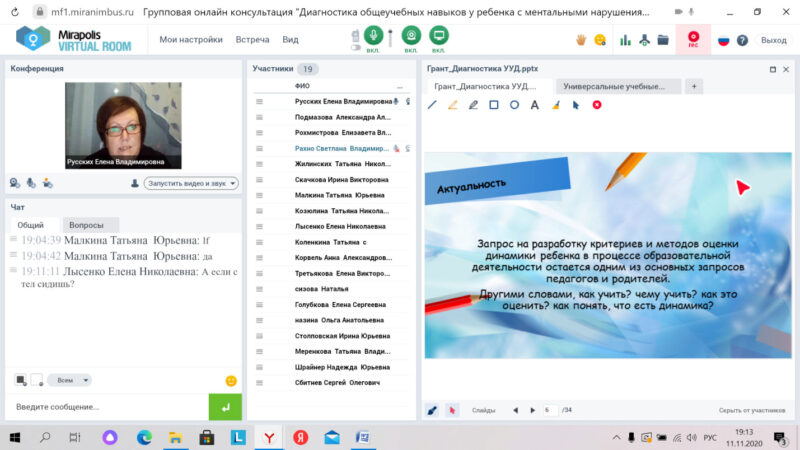Toggle red pointer mode below slide
The width and height of the screenshot is (800, 450).
pos(452,410)
